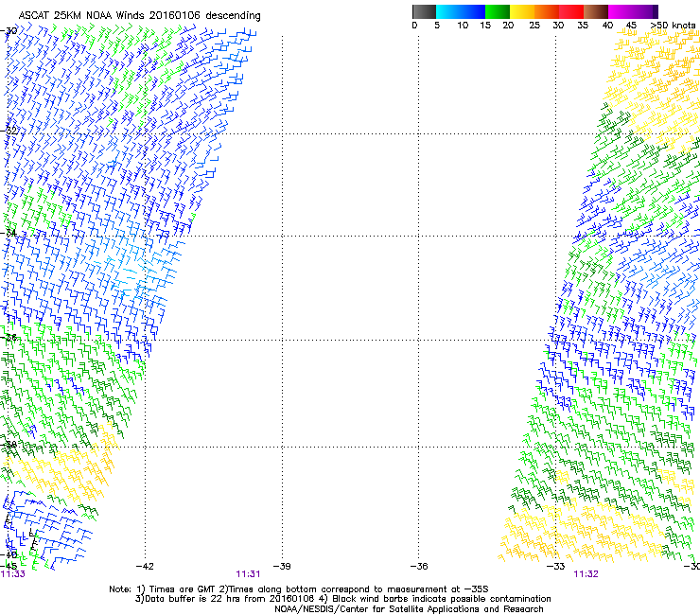Click the '>50 knots' legend label
This screenshot has width=700, height=615.
pyautogui.click(x=674, y=26)
